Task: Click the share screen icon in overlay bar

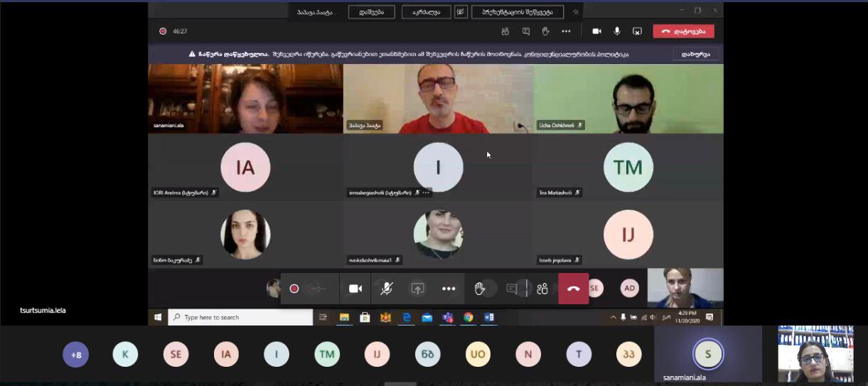Action: tap(418, 289)
